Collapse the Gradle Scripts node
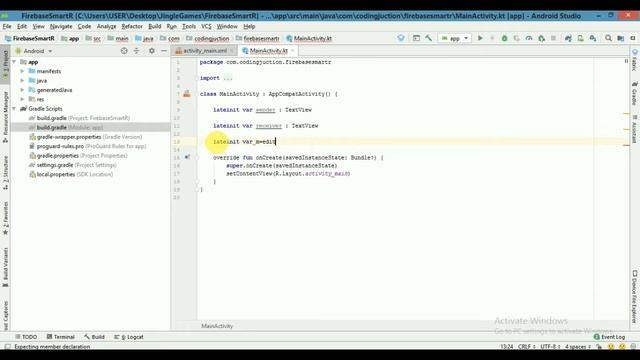The width and height of the screenshot is (640, 360). point(14,109)
